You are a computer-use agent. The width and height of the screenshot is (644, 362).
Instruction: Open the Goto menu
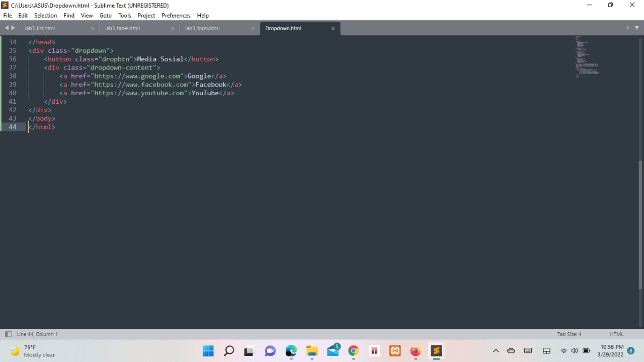106,16
